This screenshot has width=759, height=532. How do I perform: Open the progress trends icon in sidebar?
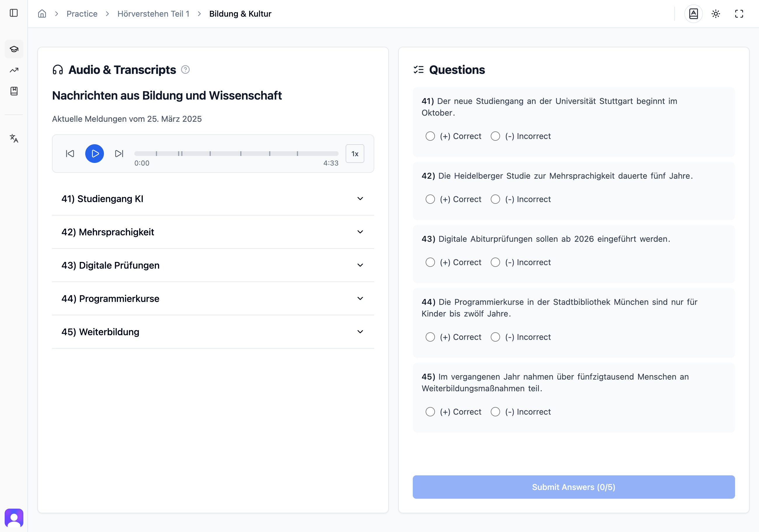point(14,70)
